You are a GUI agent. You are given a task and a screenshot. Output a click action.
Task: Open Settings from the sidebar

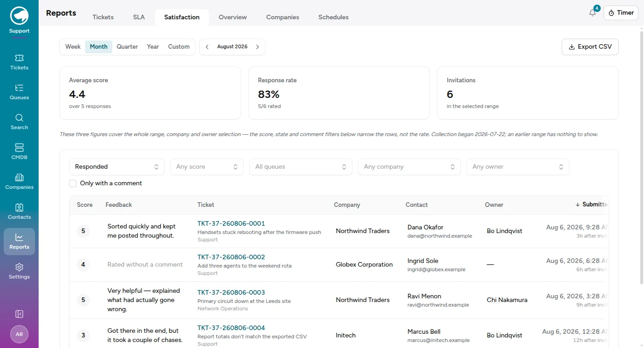(x=19, y=272)
